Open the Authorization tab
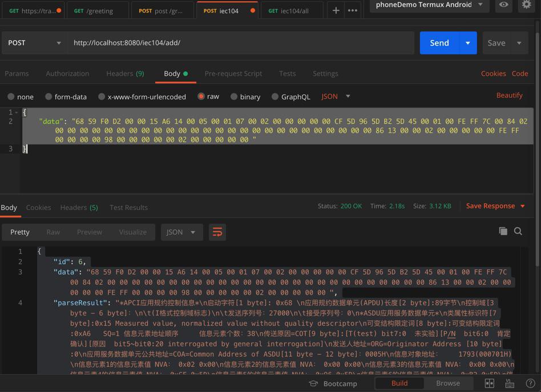Screen dimensions: 541x392 [x=67, y=74]
